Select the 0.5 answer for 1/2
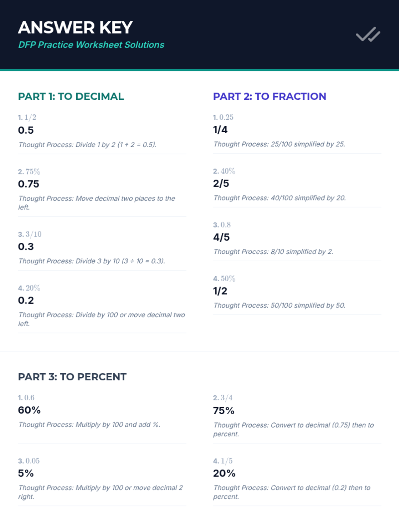This screenshot has width=399, height=532. (26, 130)
